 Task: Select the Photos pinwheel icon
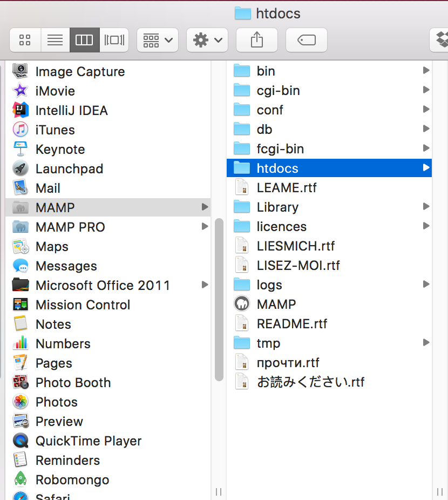pyautogui.click(x=21, y=402)
